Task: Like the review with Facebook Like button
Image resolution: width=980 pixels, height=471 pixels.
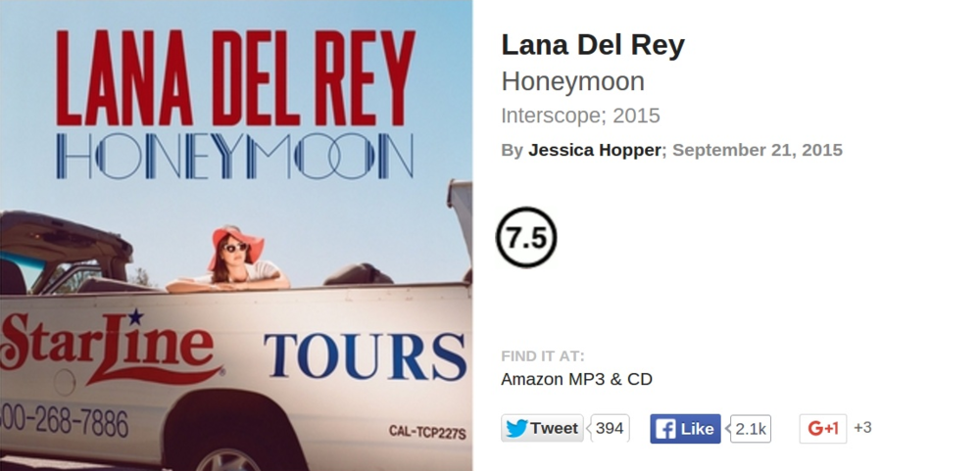Action: 685,429
